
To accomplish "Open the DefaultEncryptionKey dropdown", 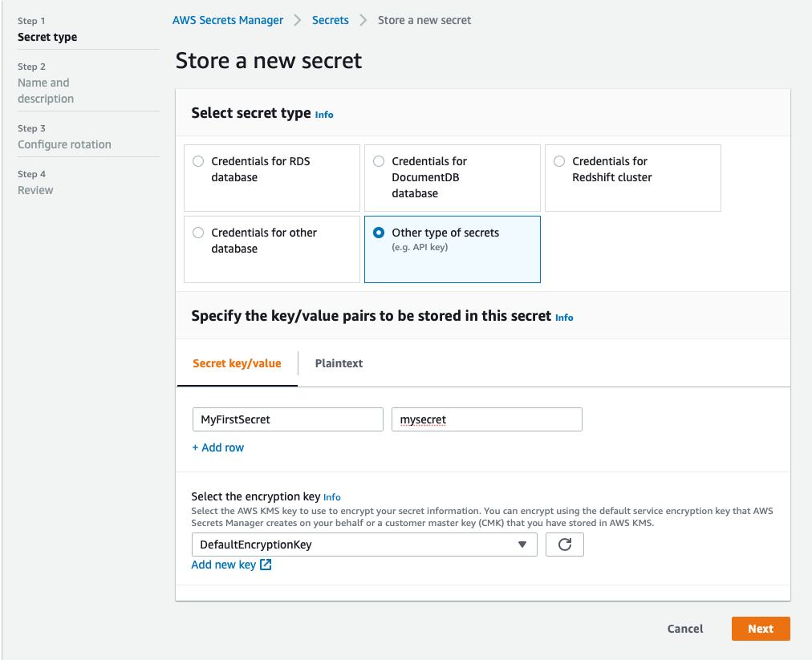I will click(364, 545).
